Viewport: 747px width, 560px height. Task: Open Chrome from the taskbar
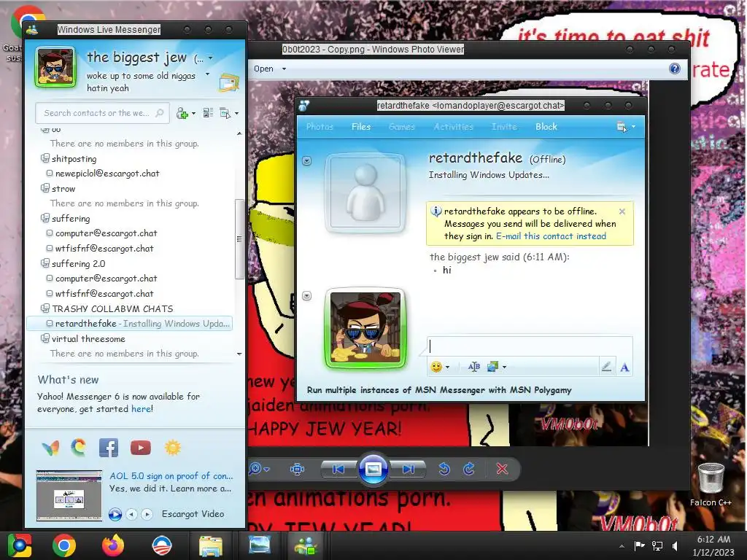64,545
